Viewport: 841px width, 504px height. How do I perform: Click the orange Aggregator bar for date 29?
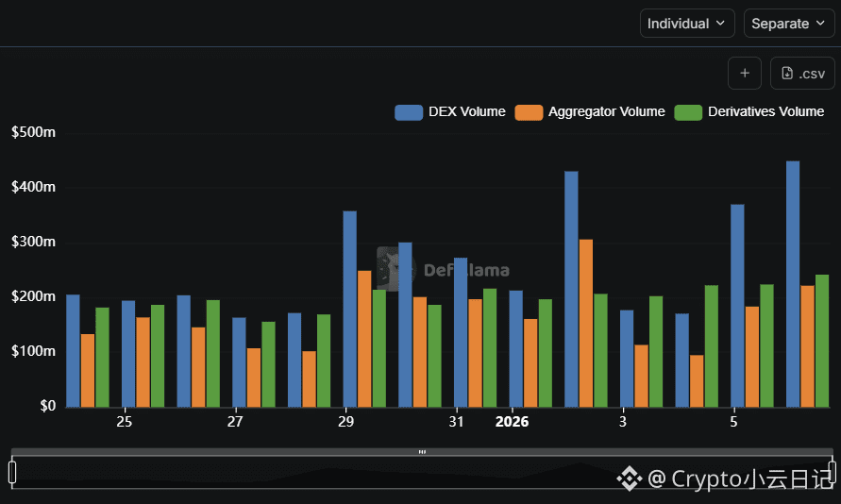click(x=364, y=339)
